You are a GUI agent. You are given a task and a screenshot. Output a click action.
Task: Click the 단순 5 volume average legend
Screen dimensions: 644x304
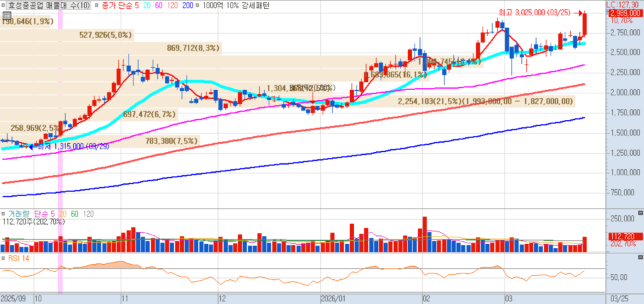click(x=44, y=214)
